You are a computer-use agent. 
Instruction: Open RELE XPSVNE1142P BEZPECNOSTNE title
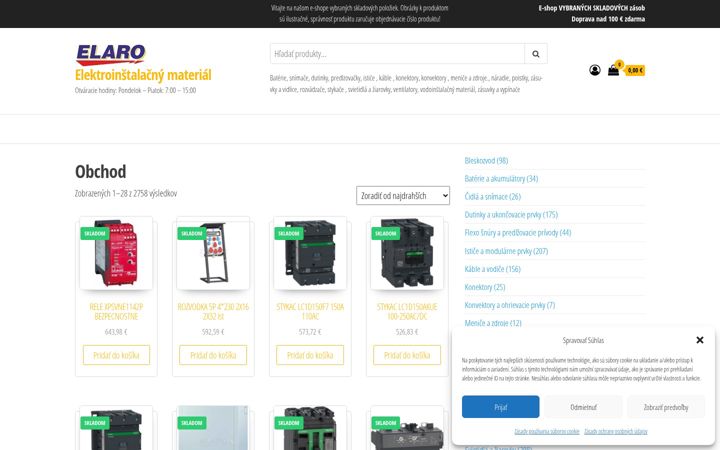116,311
